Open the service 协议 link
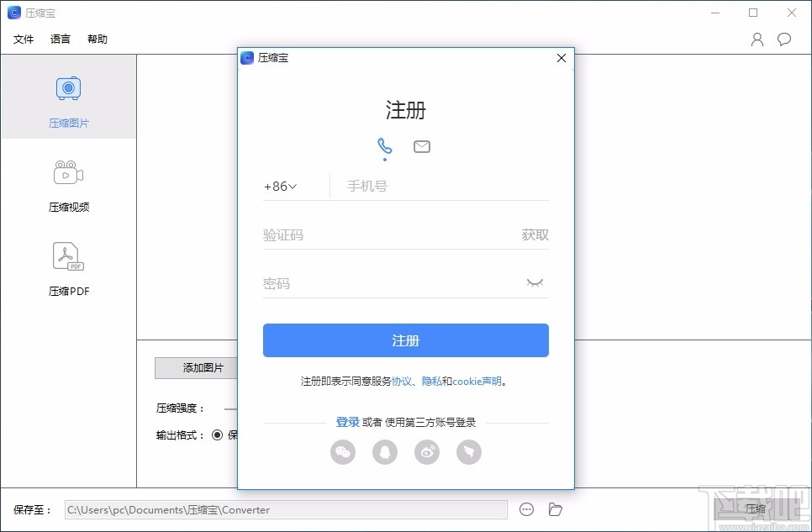This screenshot has height=532, width=812. (x=401, y=382)
